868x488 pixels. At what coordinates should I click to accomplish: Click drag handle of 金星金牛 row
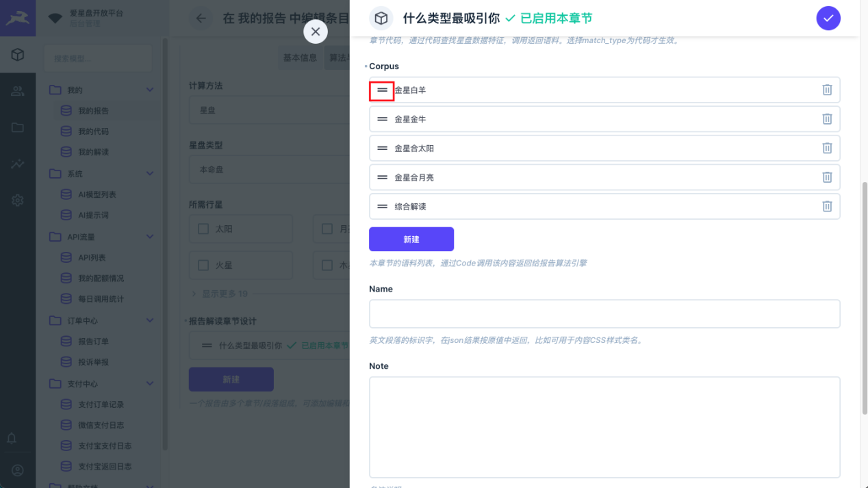pyautogui.click(x=382, y=119)
